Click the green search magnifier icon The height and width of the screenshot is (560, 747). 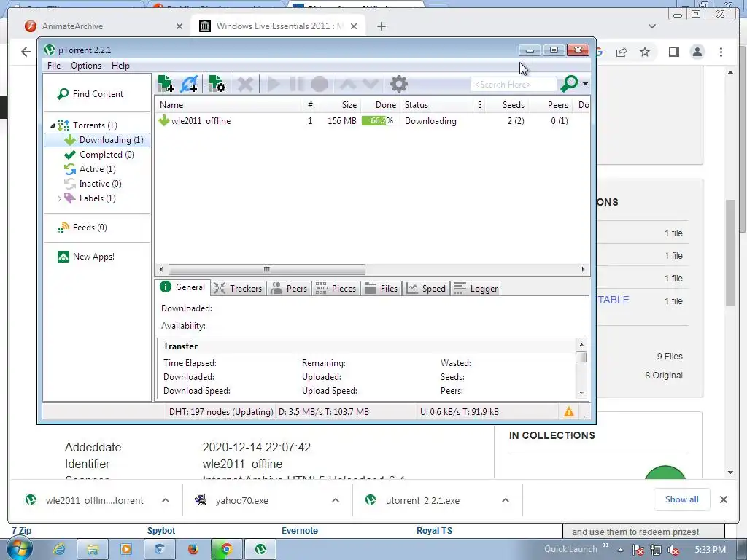click(x=569, y=84)
